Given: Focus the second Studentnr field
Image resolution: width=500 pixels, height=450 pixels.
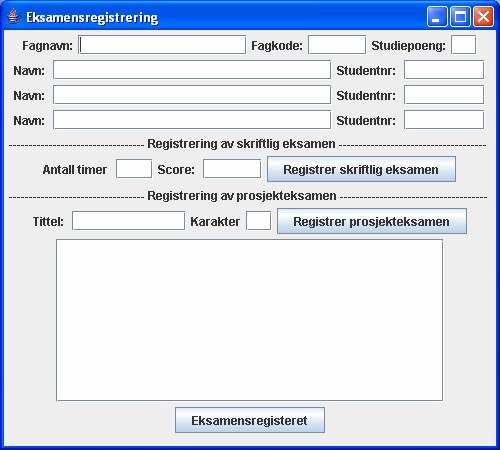Looking at the screenshot, I should tap(444, 95).
